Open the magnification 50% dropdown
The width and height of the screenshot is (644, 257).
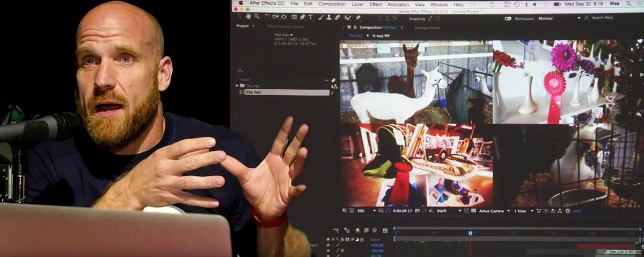[x=366, y=211]
